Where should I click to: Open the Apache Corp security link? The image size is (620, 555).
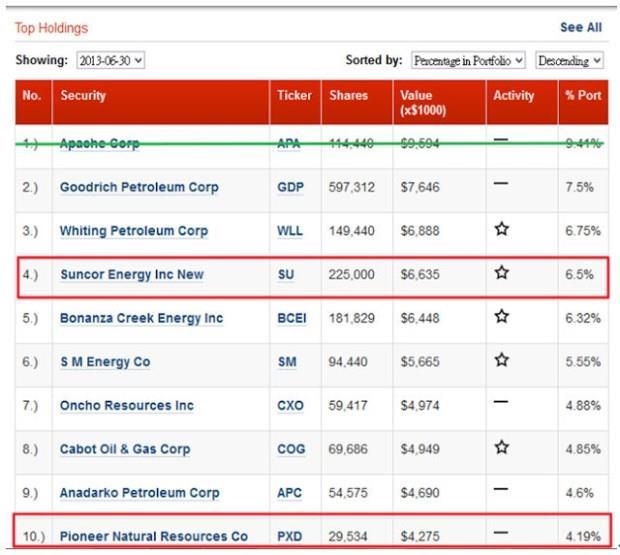click(100, 143)
